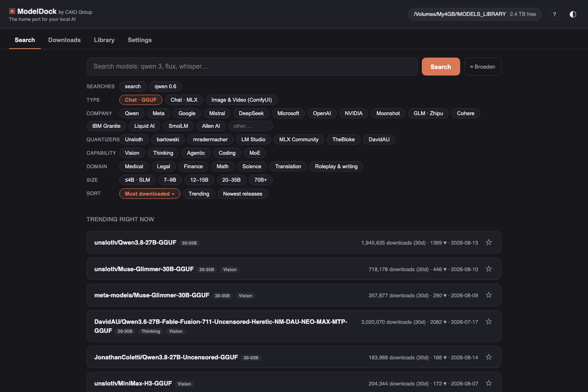Screen dimensions: 588x392
Task: Choose the Medical domain filter
Action: tap(134, 167)
